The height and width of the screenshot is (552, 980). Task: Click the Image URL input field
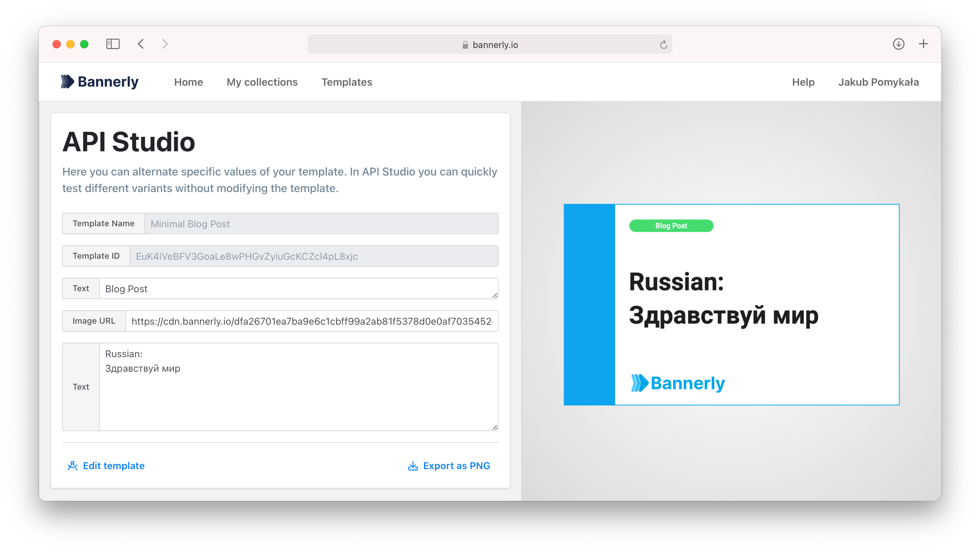coord(312,321)
